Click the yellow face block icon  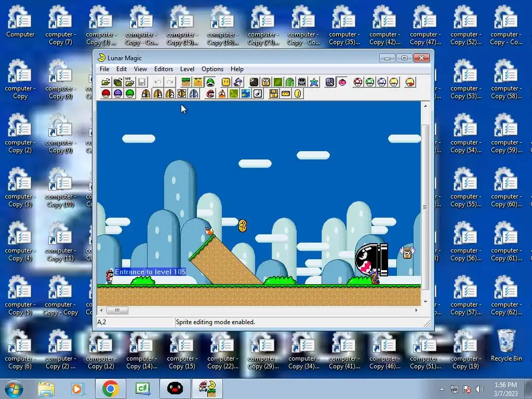click(226, 82)
